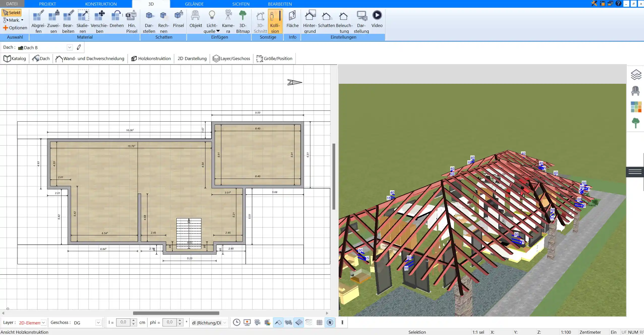This screenshot has height=335, width=644.
Task: Open materials palette in right sidebar
Action: tap(636, 107)
